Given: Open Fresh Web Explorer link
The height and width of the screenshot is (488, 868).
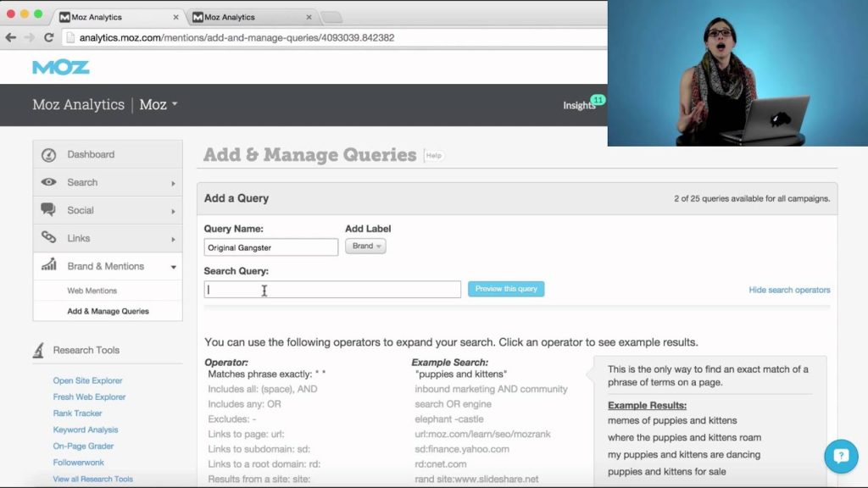Looking at the screenshot, I should click(x=89, y=396).
